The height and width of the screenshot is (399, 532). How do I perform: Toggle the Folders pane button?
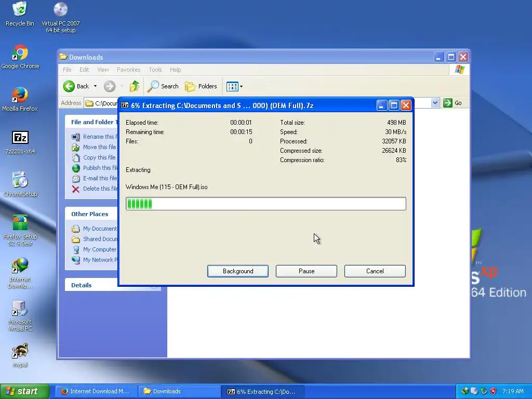click(x=201, y=86)
